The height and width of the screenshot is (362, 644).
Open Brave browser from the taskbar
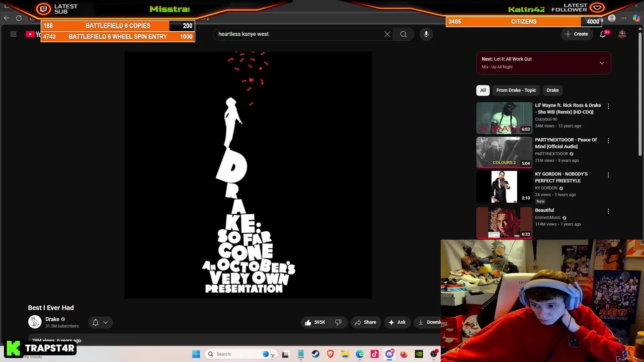pos(330,354)
